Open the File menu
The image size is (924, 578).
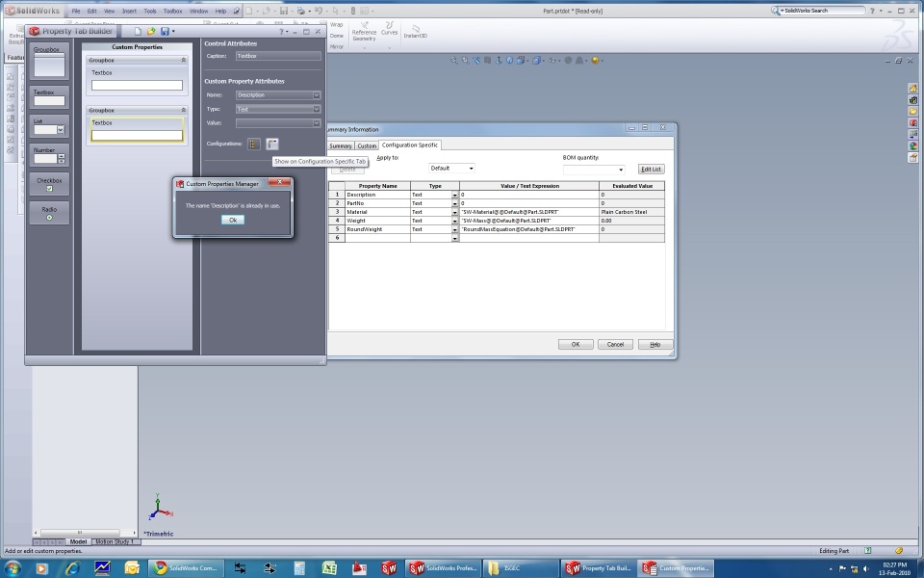point(76,11)
